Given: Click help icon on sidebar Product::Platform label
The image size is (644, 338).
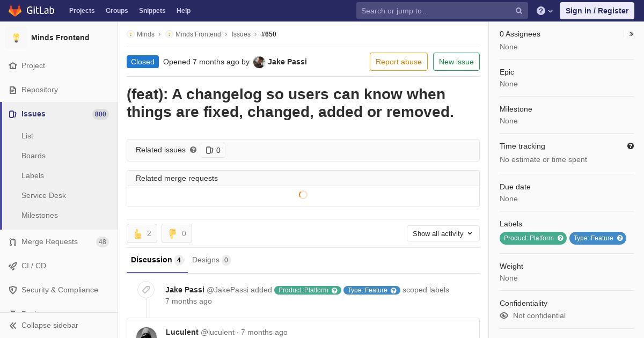Looking at the screenshot, I should [x=560, y=238].
